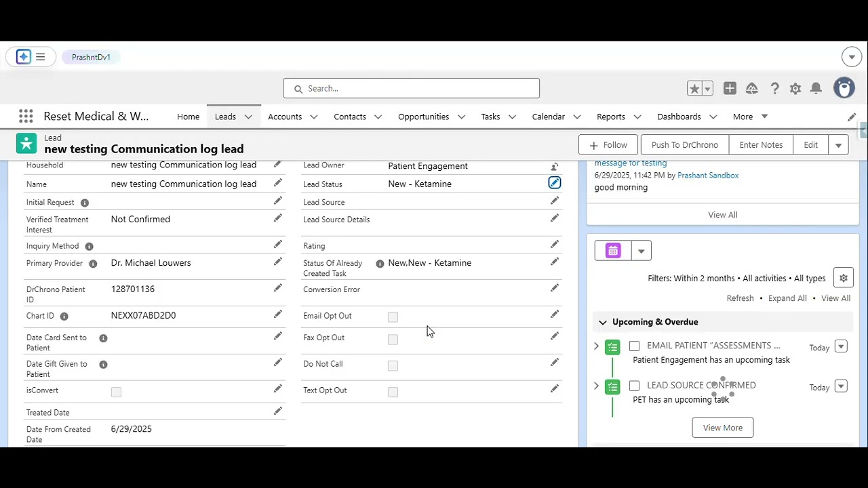Screen dimensions: 868x488
Task: Open the activity timeline settings gear
Action: (x=844, y=278)
